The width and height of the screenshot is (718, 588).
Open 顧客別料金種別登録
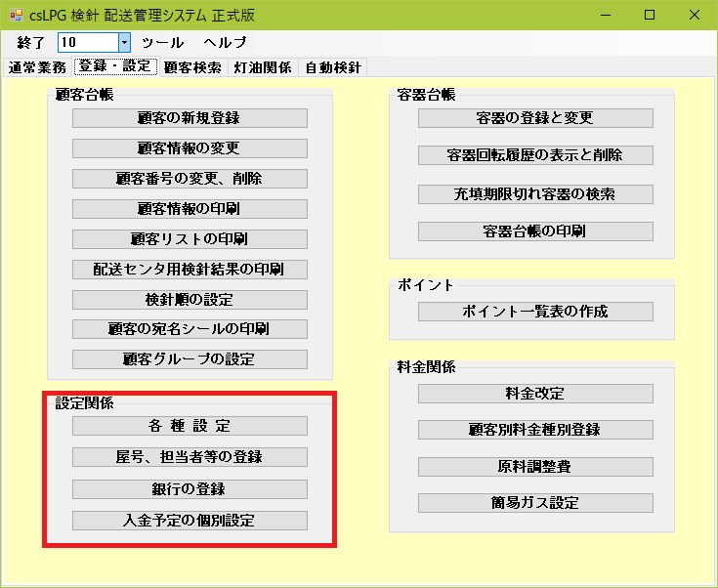535,430
